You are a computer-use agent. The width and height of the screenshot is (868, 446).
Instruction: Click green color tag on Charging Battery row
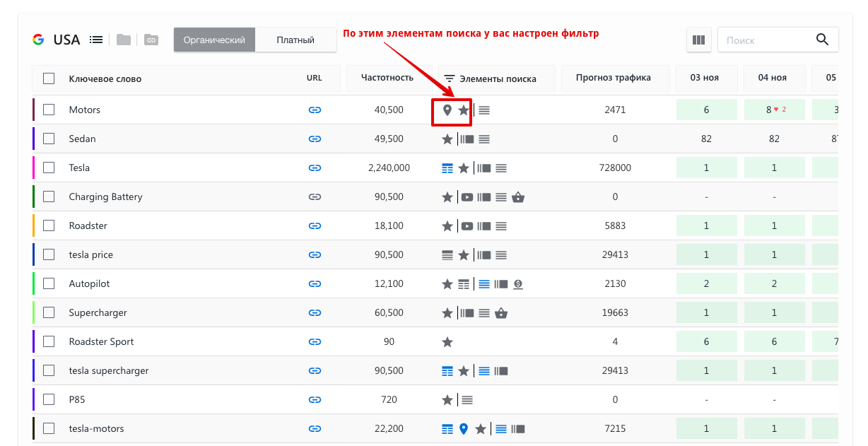tap(33, 196)
